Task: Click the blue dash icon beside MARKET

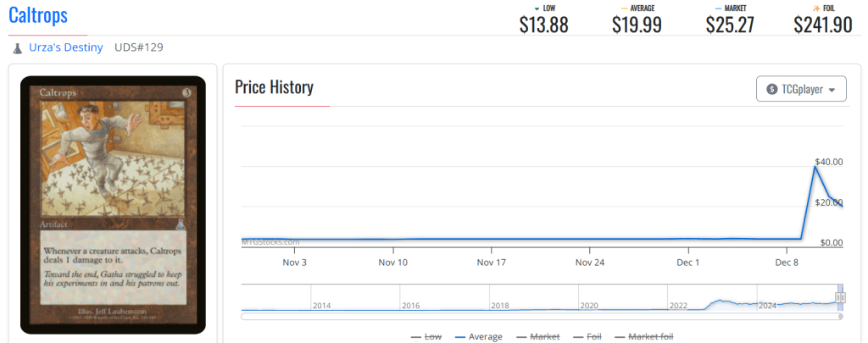Action: pyautogui.click(x=716, y=8)
